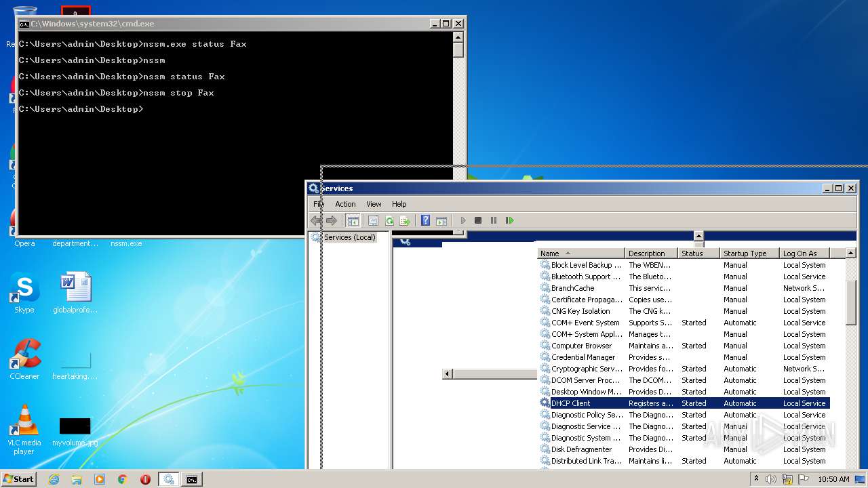Screen dimensions: 868x488
Task: Open the VLC media player desktop shortcut
Action: [x=24, y=430]
